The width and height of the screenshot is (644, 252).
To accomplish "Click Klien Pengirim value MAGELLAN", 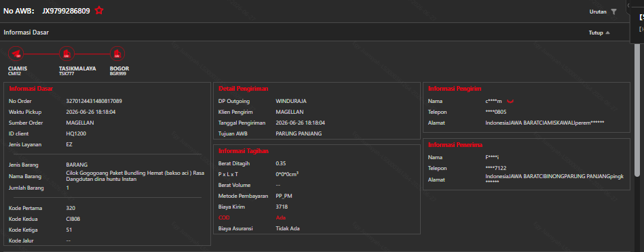I will tap(290, 112).
